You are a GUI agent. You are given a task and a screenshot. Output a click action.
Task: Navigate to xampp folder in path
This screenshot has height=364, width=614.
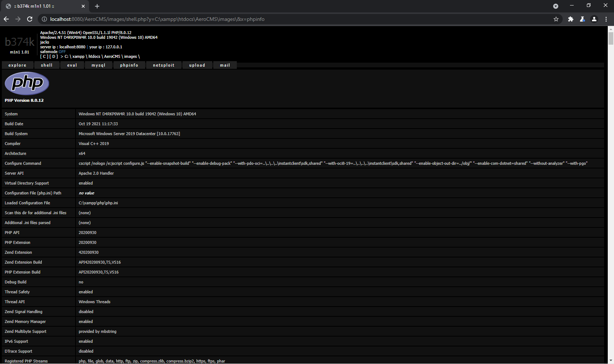[x=78, y=56]
